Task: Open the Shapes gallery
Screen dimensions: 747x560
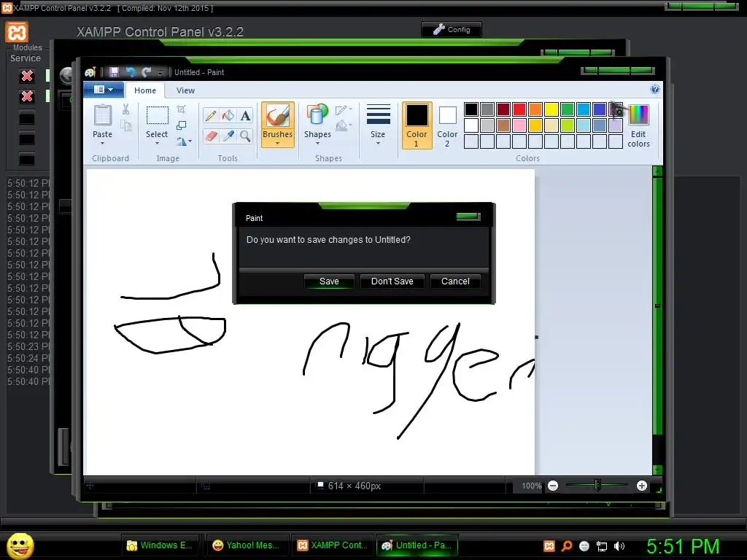Action: pos(318,124)
